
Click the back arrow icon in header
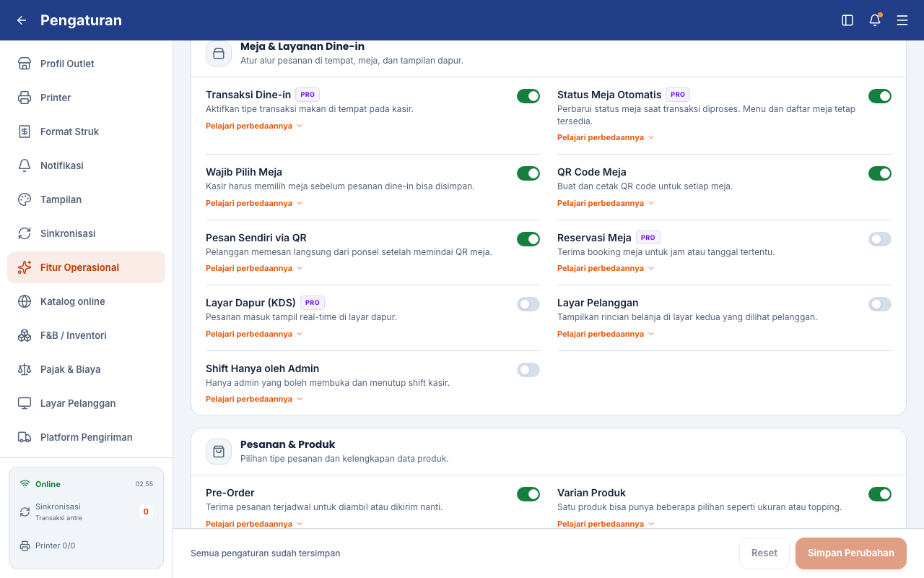[22, 20]
